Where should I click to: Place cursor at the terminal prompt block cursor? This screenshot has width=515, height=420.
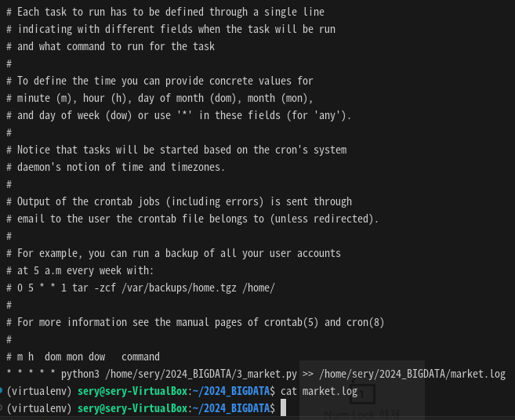tap(285, 408)
